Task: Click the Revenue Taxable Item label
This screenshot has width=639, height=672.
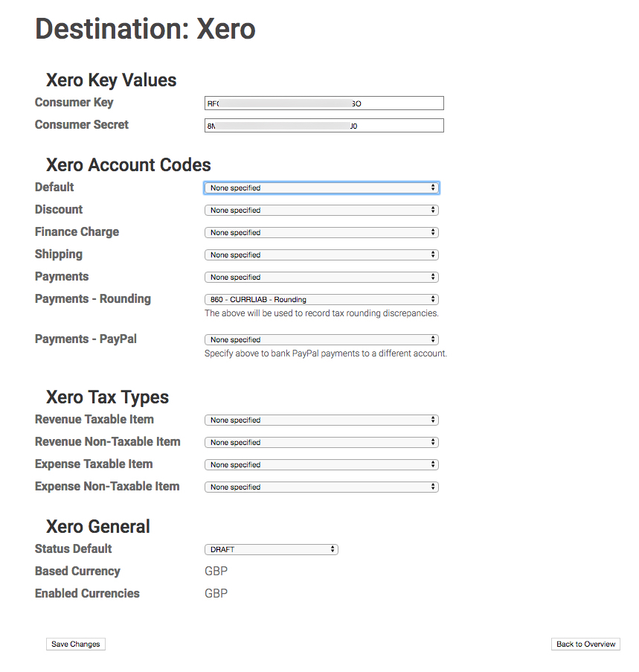Action: (x=94, y=420)
